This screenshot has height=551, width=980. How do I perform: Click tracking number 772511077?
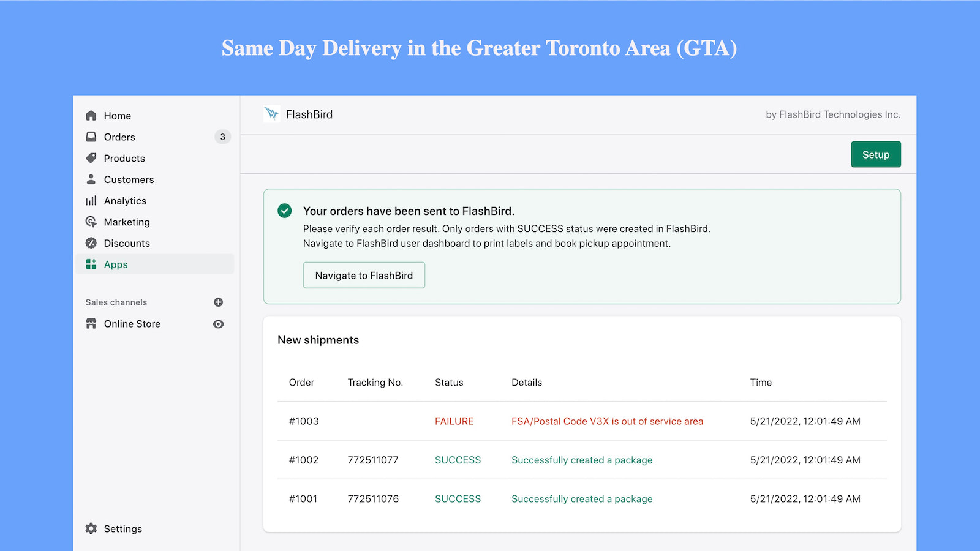[x=373, y=460]
